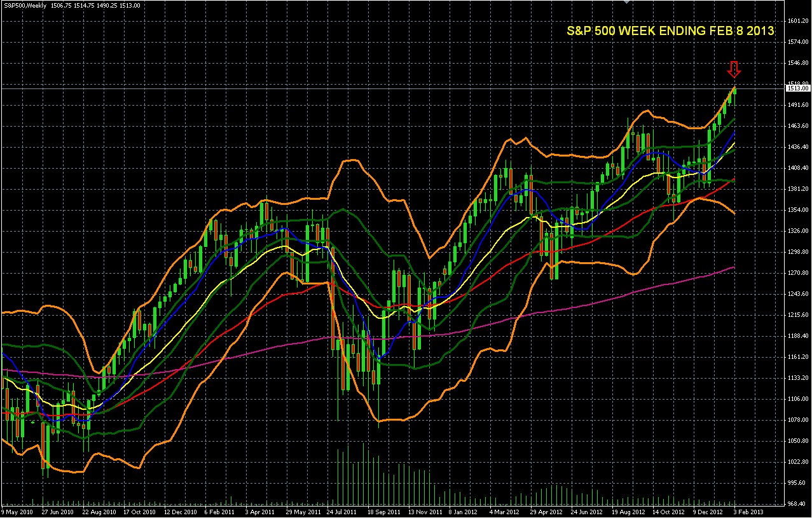Screen dimensions: 812x518
Task: Select the yellow S&P 500 week ending annotation
Action: pos(670,31)
